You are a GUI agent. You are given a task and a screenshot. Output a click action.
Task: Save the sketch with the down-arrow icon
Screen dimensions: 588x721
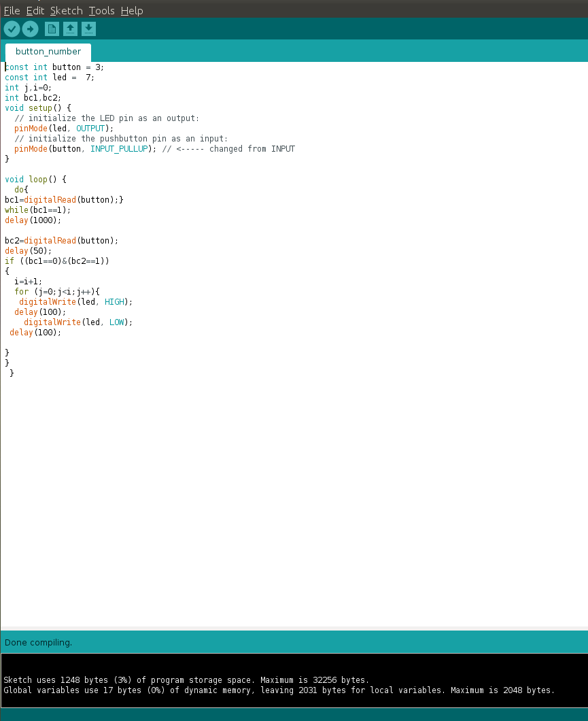tap(88, 29)
